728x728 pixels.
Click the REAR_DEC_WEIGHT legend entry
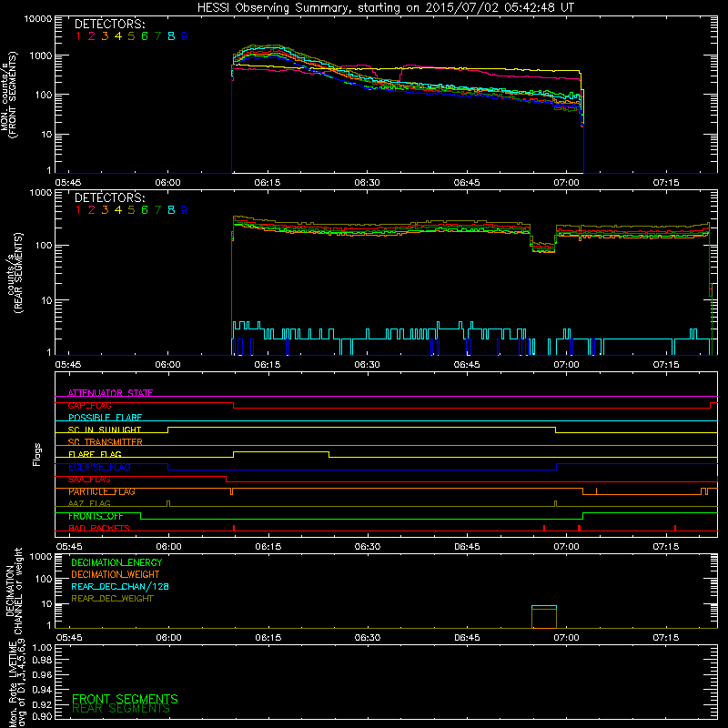[112, 599]
